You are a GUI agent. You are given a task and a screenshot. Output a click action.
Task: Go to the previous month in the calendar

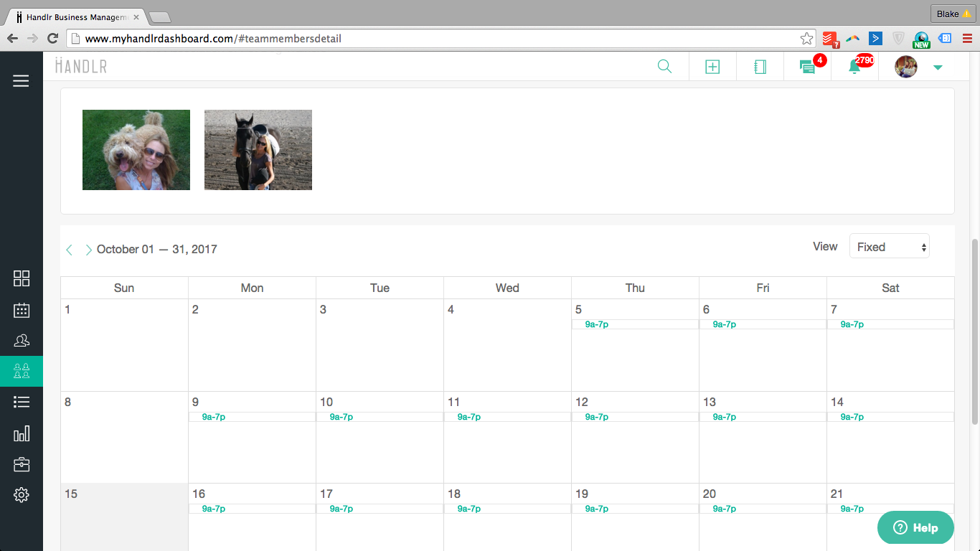pyautogui.click(x=70, y=250)
